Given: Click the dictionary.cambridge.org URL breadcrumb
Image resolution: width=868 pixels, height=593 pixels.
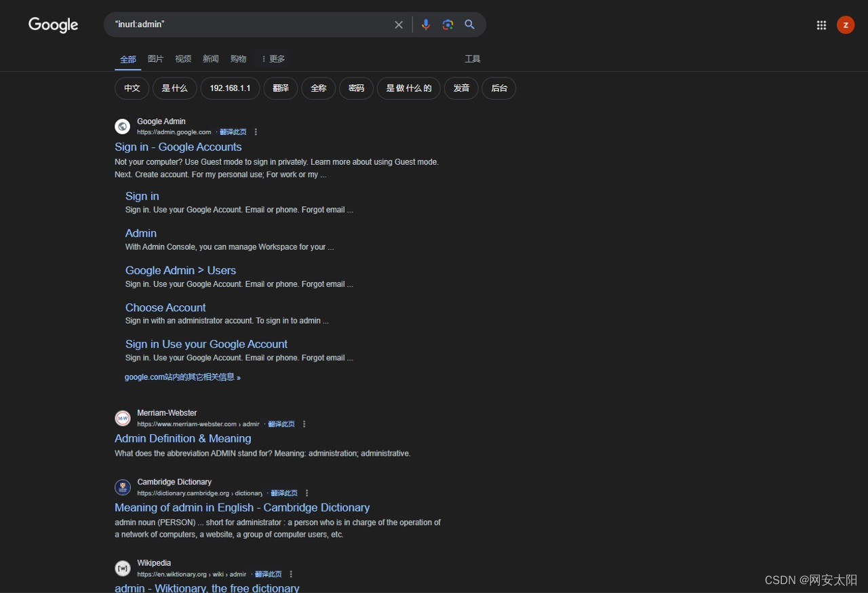Looking at the screenshot, I should [x=199, y=493].
